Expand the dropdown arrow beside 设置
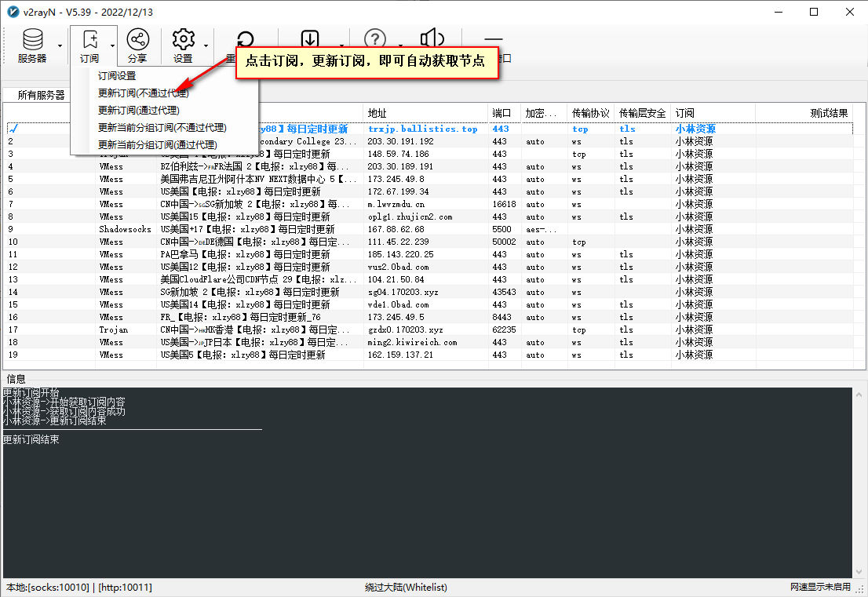The image size is (868, 597). pyautogui.click(x=206, y=46)
